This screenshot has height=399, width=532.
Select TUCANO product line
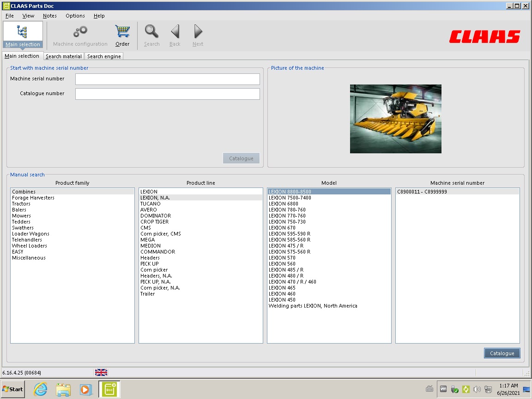[x=200, y=204]
